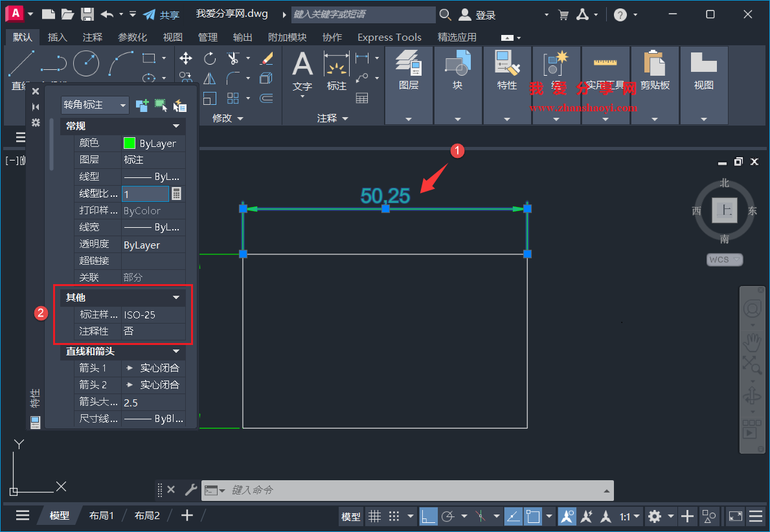Select the Polyline tool

[54, 63]
